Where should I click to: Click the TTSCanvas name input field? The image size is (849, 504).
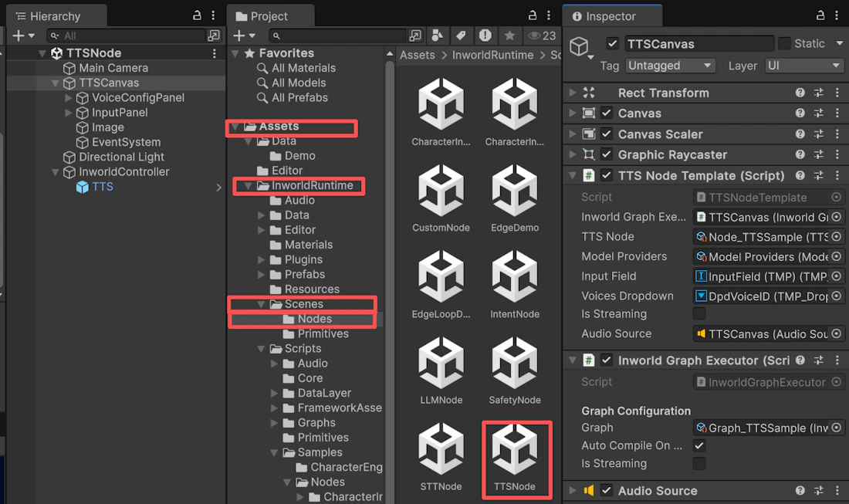pos(699,43)
